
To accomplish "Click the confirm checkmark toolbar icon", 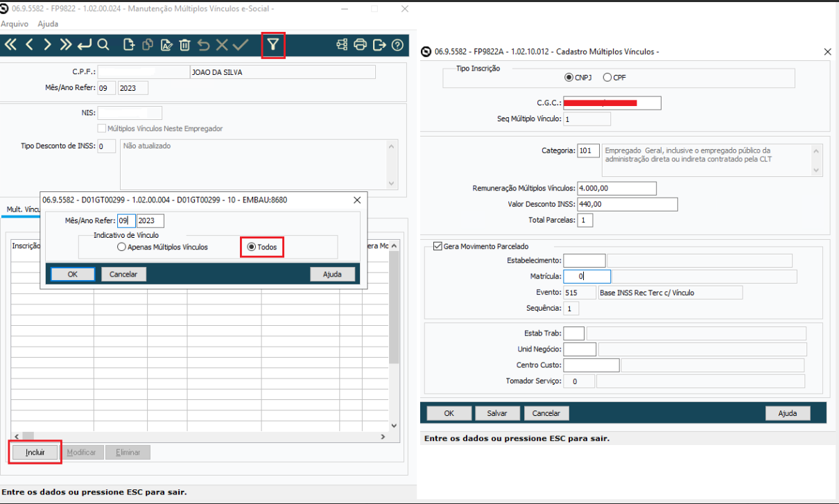I will point(241,45).
